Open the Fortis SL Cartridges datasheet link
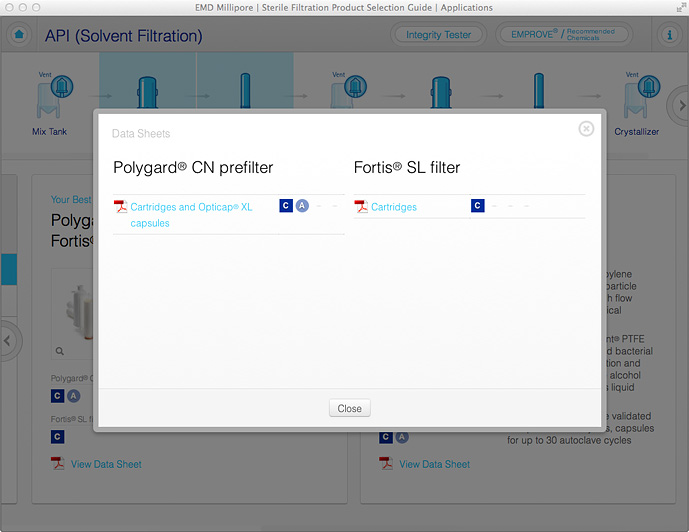This screenshot has height=532, width=689. point(393,207)
